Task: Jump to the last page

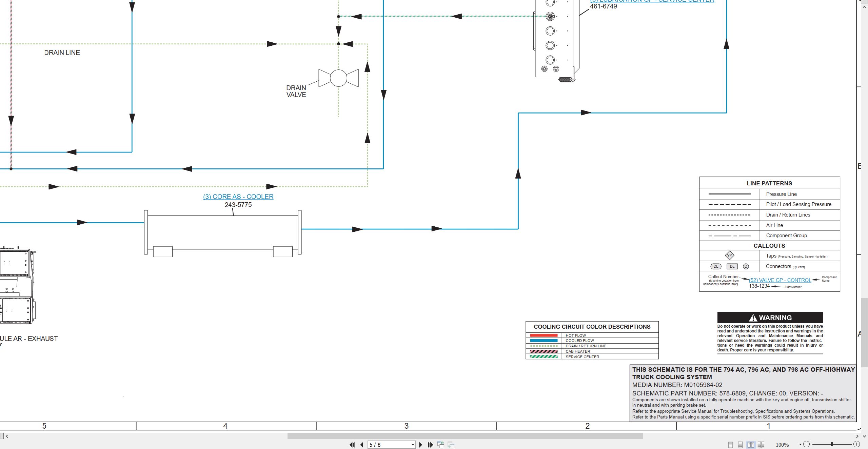Action: pos(431,445)
